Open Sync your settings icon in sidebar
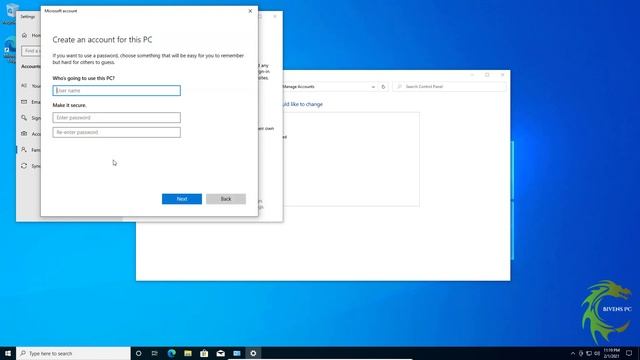640x360 pixels. pos(24,166)
